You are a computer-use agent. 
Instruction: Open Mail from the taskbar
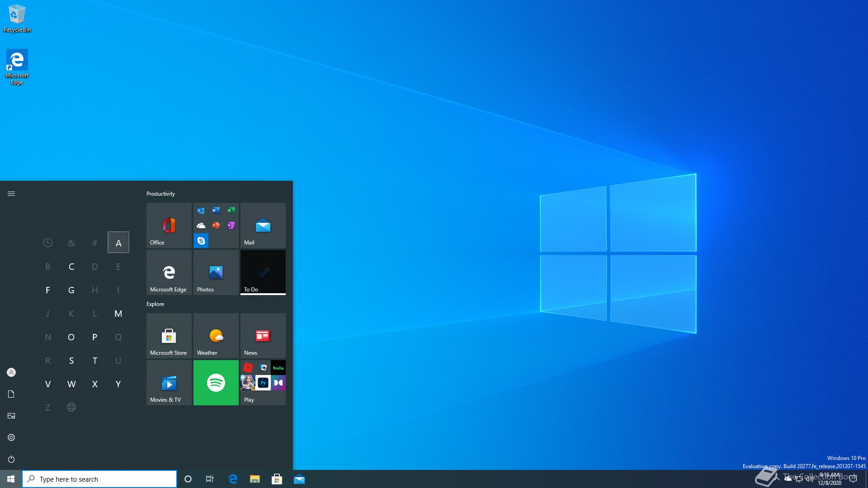coord(299,479)
